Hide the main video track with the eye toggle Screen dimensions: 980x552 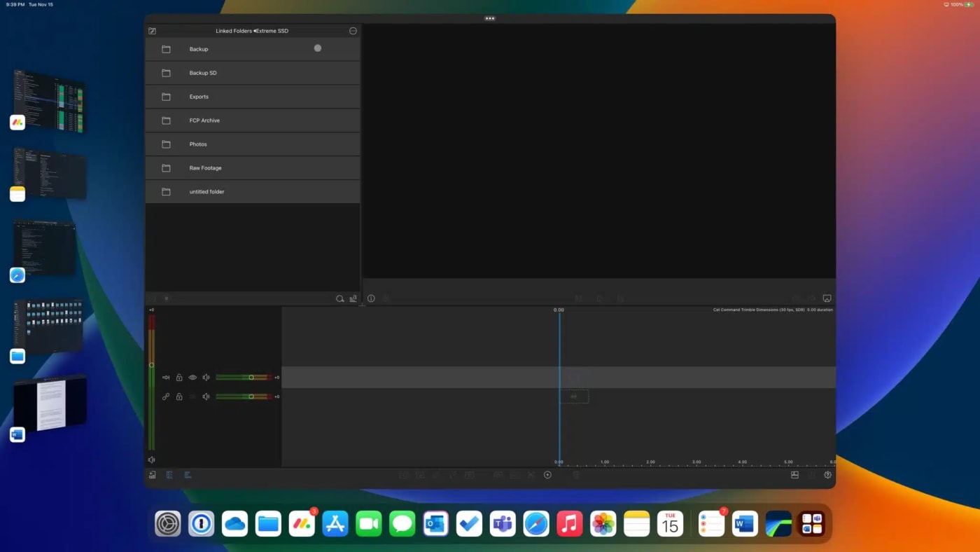(x=192, y=377)
